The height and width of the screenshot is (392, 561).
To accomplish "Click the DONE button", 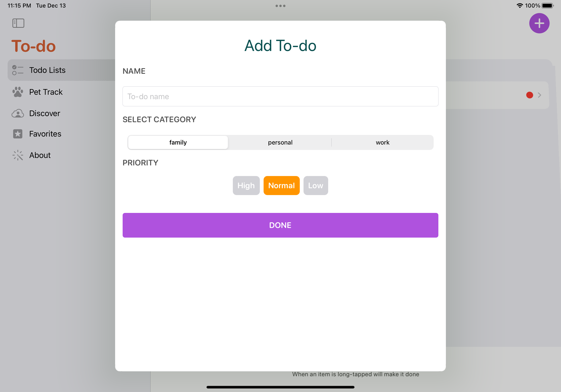I will tap(280, 225).
